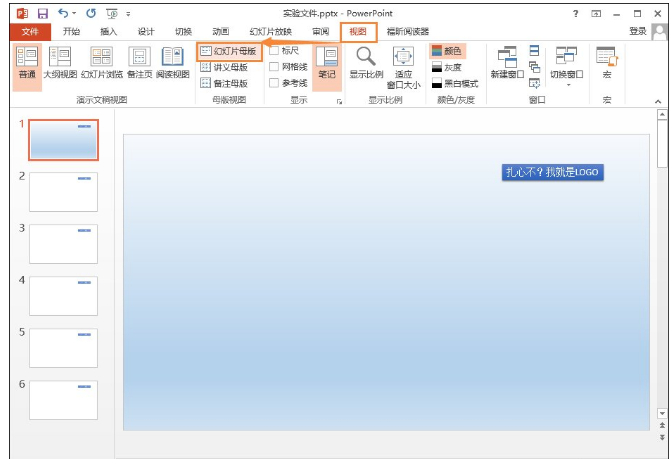
Task: Enable the Ruler (标尺) checkbox
Action: [275, 50]
